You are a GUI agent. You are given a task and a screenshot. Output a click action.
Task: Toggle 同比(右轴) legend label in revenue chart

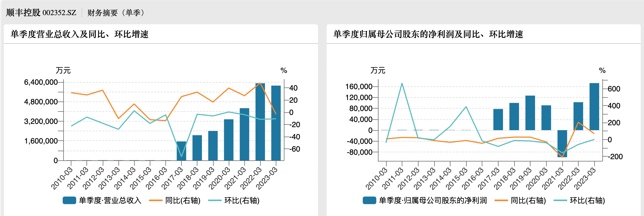coord(183,200)
